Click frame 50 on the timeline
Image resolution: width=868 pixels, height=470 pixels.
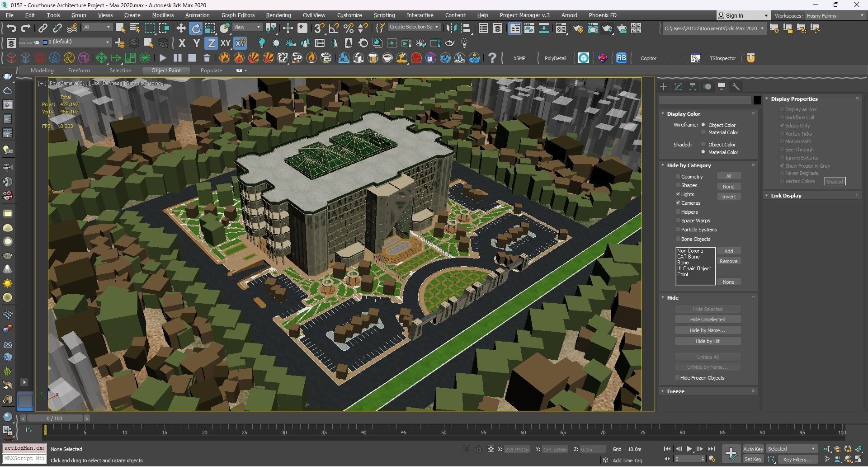(443, 432)
